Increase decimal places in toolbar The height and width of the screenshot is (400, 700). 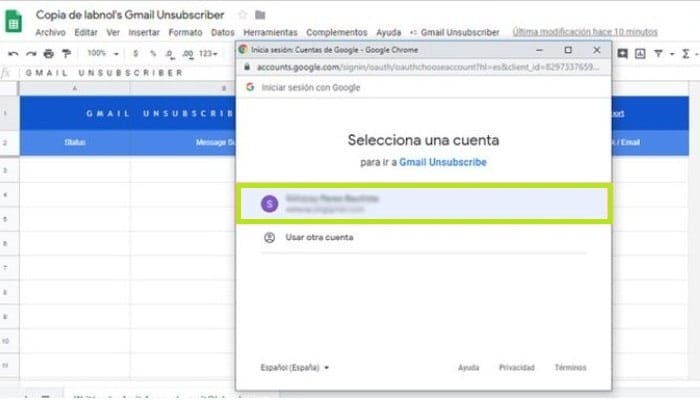pyautogui.click(x=188, y=54)
